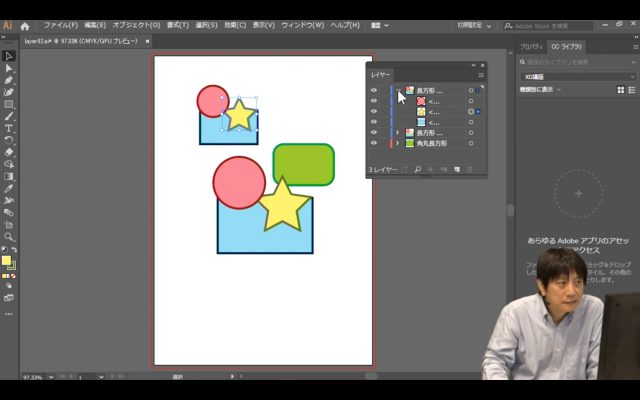Create a new layer in Layers panel

tap(457, 169)
